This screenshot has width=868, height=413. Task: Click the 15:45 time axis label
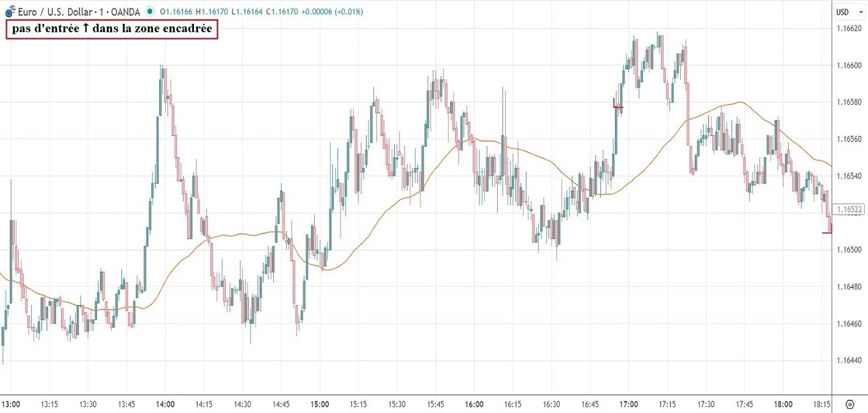435,404
